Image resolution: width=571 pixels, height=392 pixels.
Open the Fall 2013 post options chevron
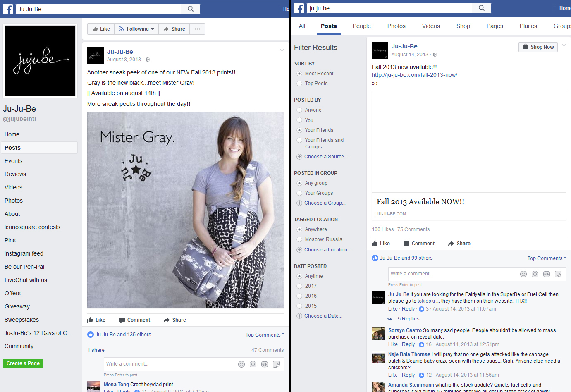[564, 45]
